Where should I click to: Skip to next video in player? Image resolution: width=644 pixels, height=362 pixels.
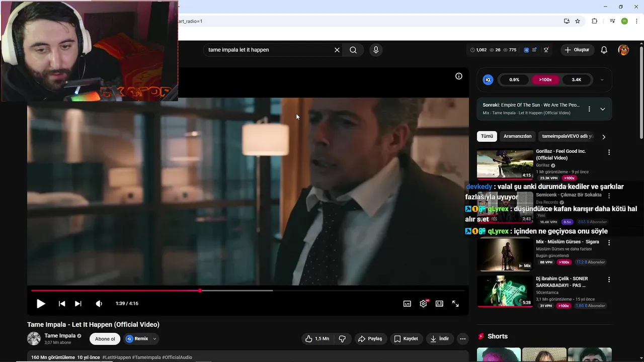coord(78,304)
